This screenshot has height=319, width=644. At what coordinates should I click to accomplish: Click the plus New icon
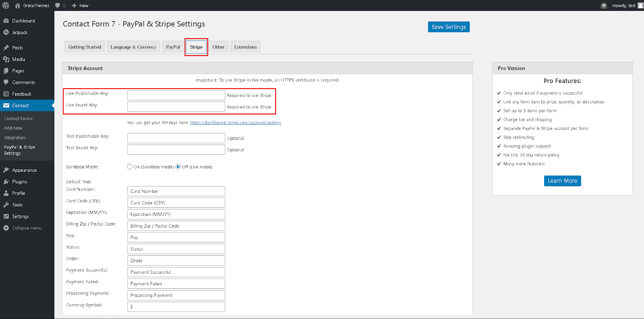74,6
